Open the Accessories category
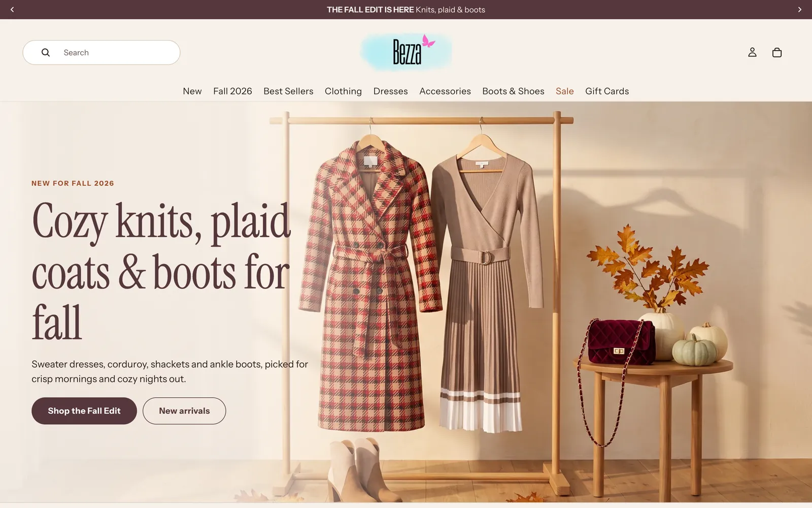 coord(445,91)
